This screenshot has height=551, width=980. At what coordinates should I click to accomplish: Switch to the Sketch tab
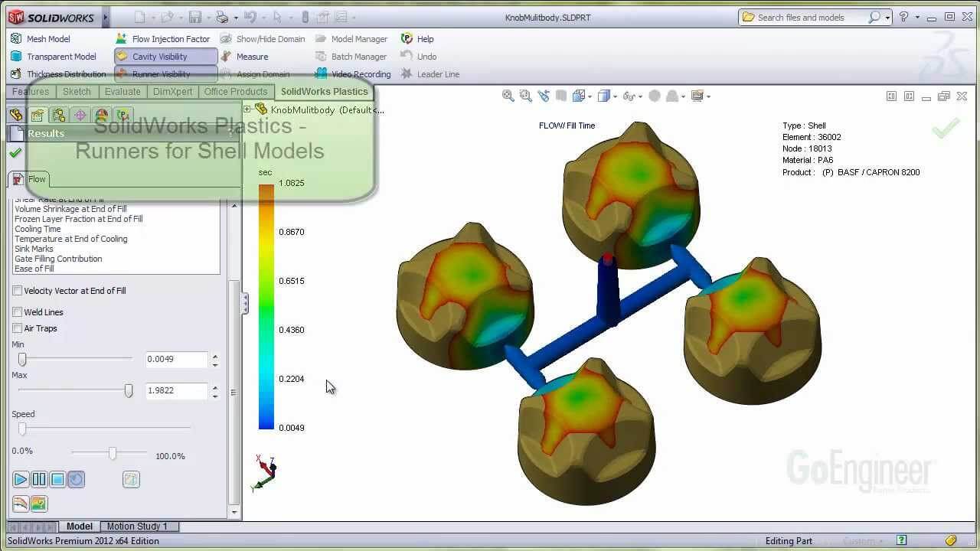pos(77,92)
